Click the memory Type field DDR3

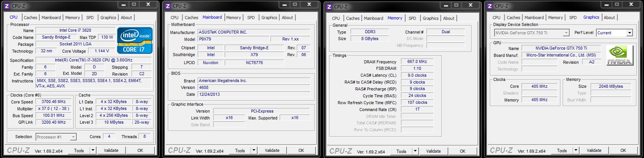click(x=370, y=32)
